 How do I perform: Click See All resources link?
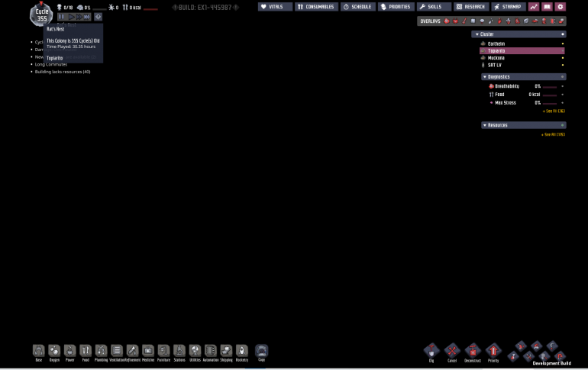[553, 134]
